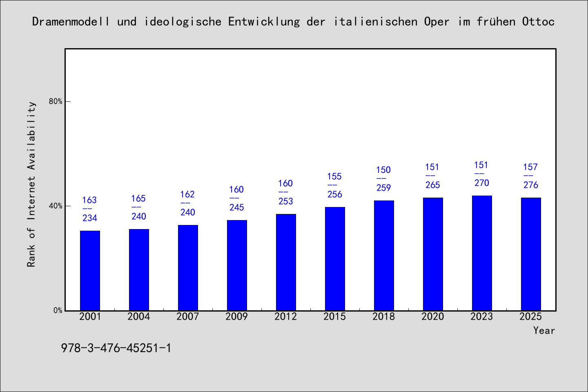This screenshot has height=392, width=588.
Task: Click the Y-axis label Rank of Internet Availability
Action: click(31, 184)
